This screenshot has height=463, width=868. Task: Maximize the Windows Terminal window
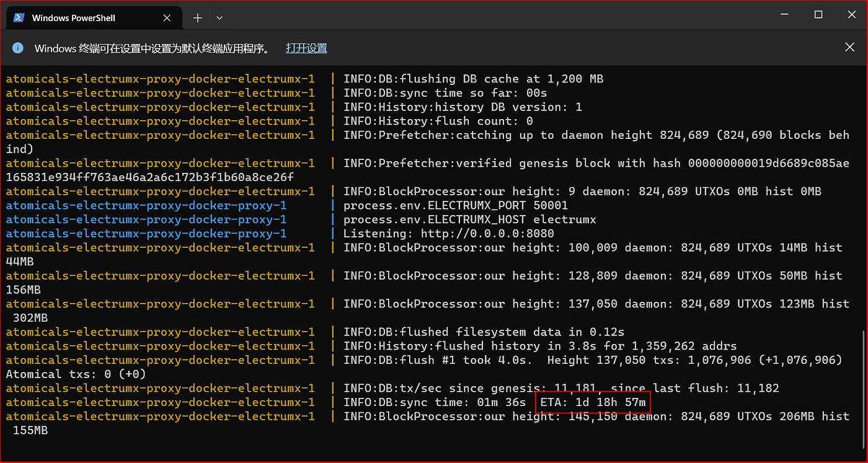point(818,14)
